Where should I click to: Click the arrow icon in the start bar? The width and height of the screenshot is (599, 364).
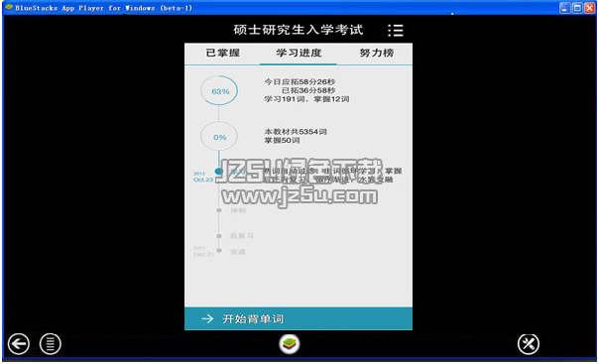click(x=207, y=318)
